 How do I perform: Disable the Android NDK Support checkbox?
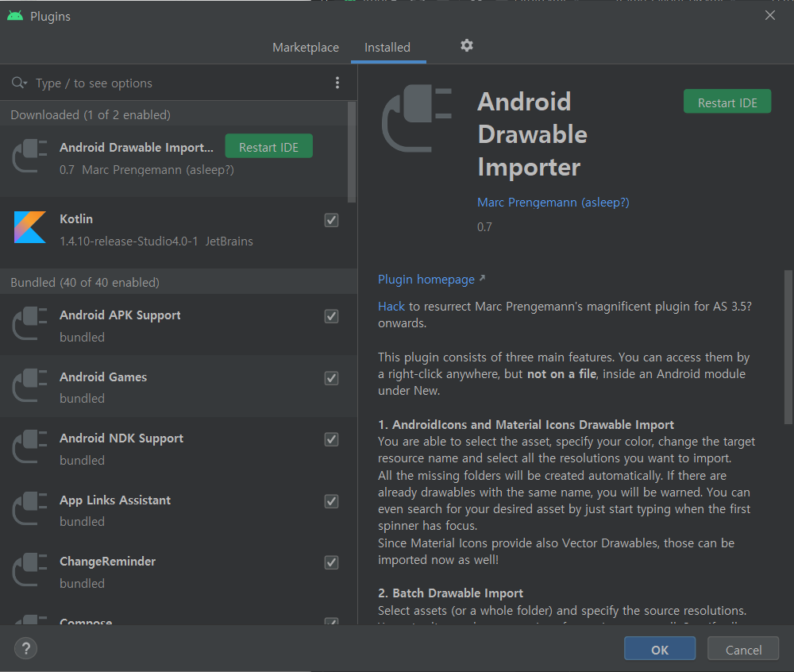pos(331,439)
